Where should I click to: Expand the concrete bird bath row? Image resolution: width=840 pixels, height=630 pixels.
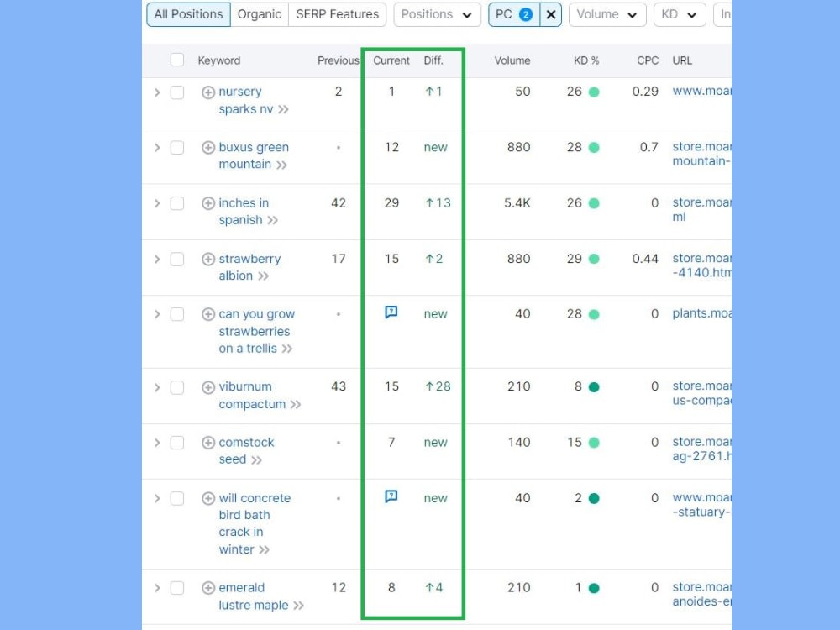click(157, 499)
